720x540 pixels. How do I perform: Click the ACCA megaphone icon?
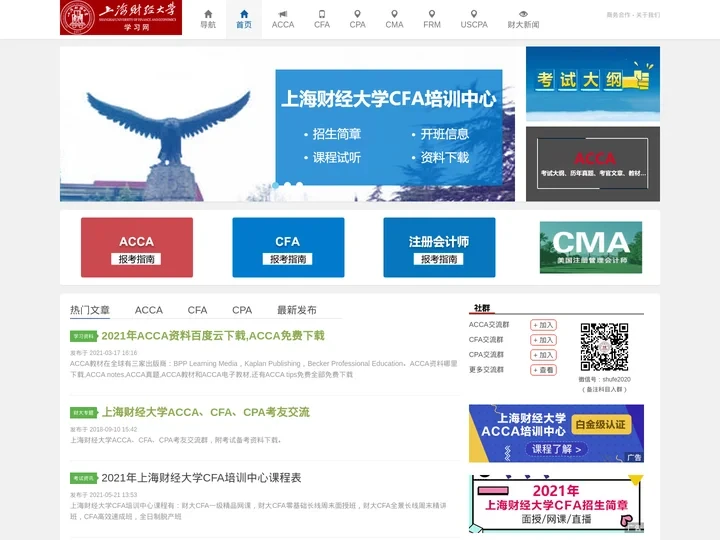point(283,14)
